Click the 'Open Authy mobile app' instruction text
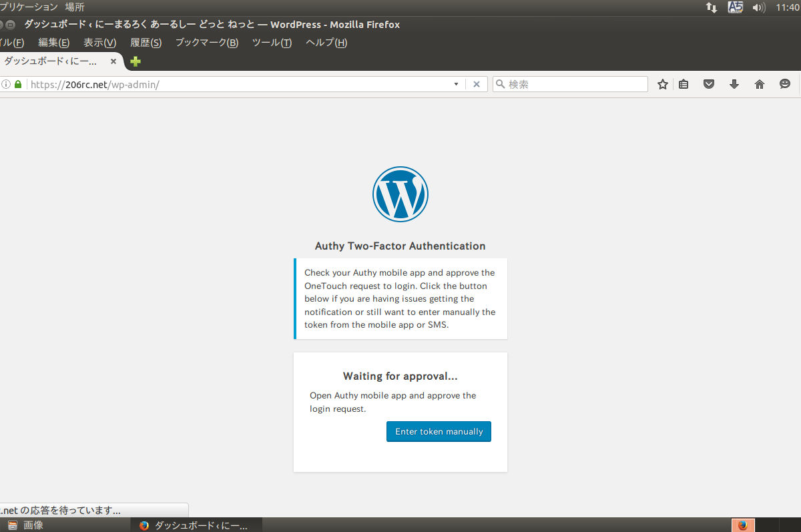 [393, 402]
